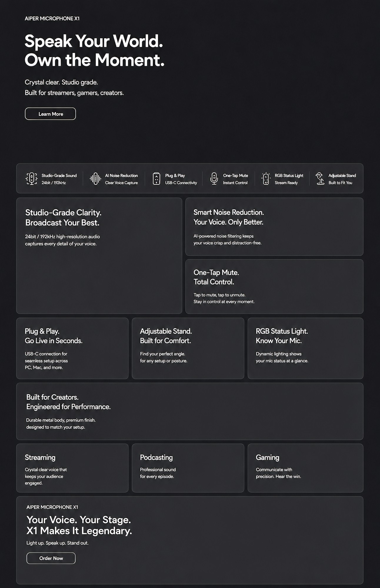Choose the Gaming use-case card
Viewport: 380px width, 588px height.
[306, 468]
